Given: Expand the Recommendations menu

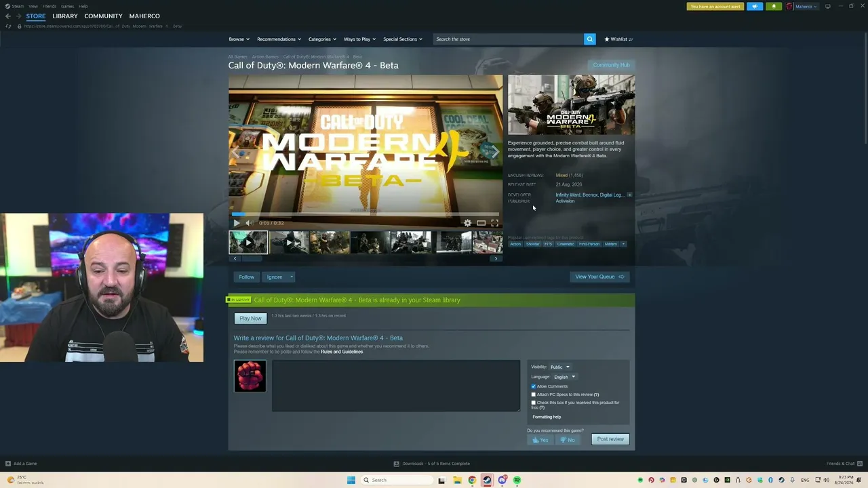Looking at the screenshot, I should pos(279,39).
